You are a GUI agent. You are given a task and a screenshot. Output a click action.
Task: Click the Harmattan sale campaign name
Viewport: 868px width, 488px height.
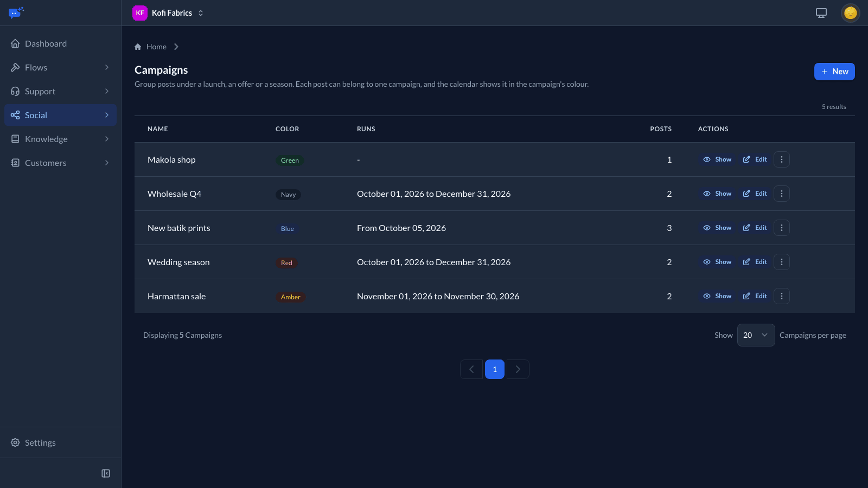176,296
